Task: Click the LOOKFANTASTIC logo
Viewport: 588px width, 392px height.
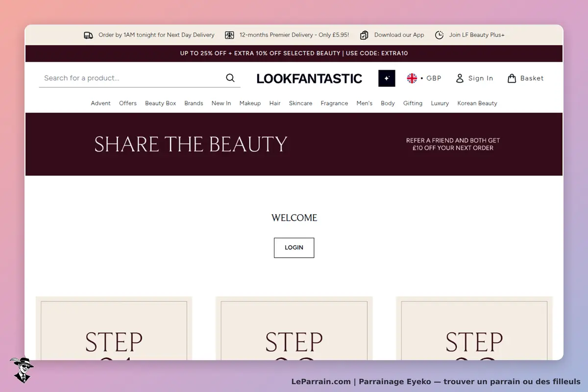Action: [x=309, y=78]
